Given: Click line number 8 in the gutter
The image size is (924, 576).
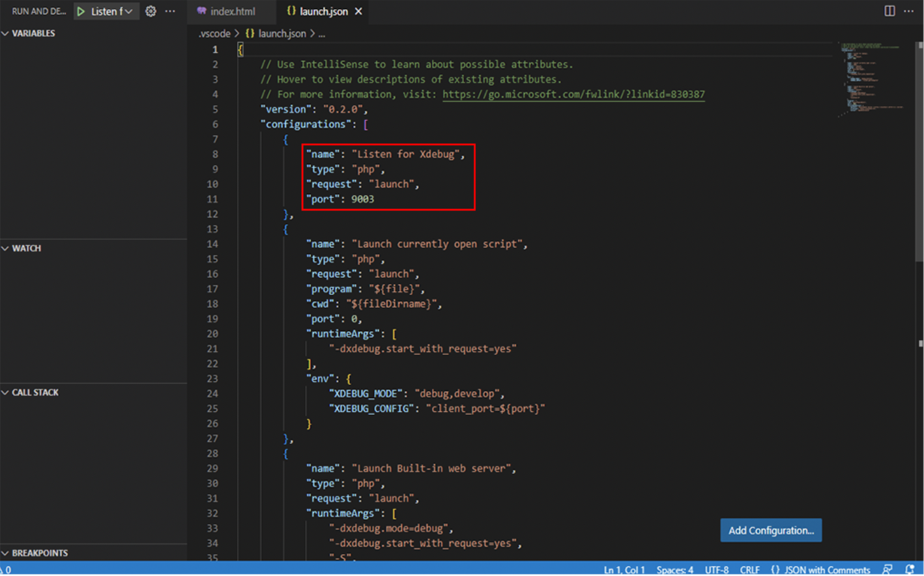Looking at the screenshot, I should [x=215, y=154].
